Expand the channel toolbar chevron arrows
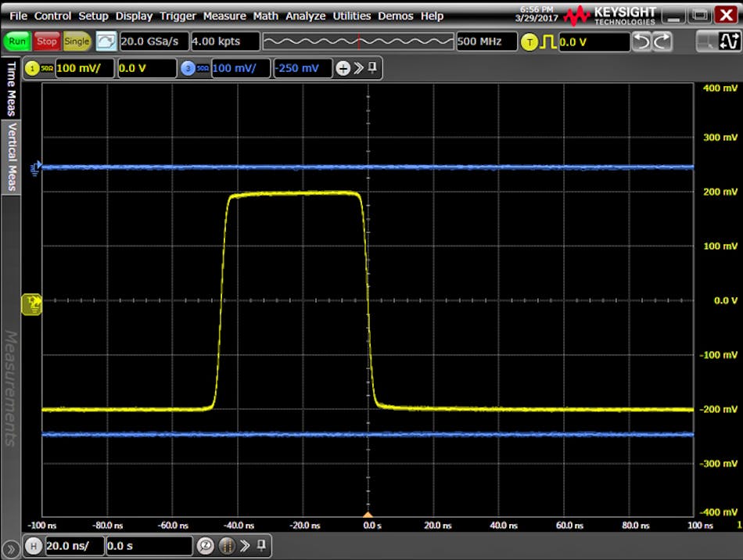The width and height of the screenshot is (743, 560). pos(358,68)
